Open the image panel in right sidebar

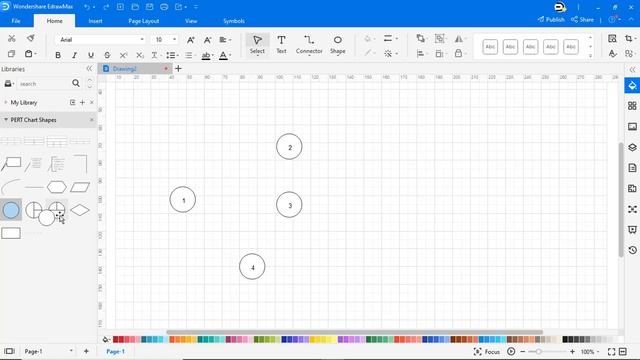pyautogui.click(x=632, y=127)
